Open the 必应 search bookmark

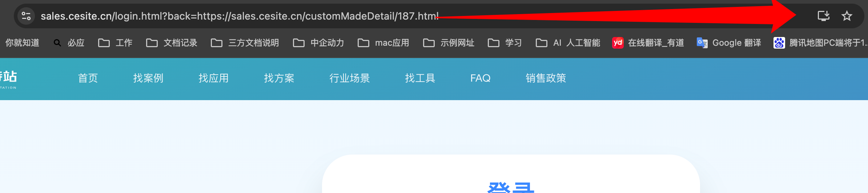pos(69,43)
